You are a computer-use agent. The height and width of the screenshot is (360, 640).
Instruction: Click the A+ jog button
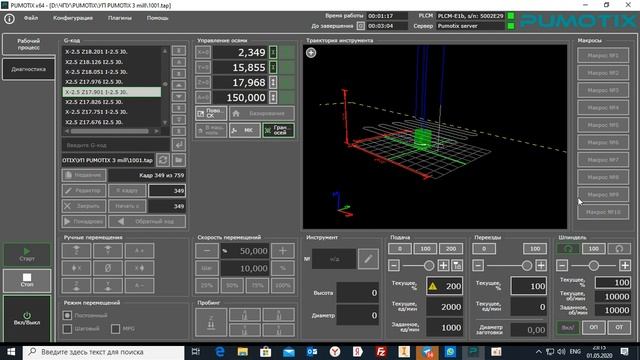pos(139,251)
